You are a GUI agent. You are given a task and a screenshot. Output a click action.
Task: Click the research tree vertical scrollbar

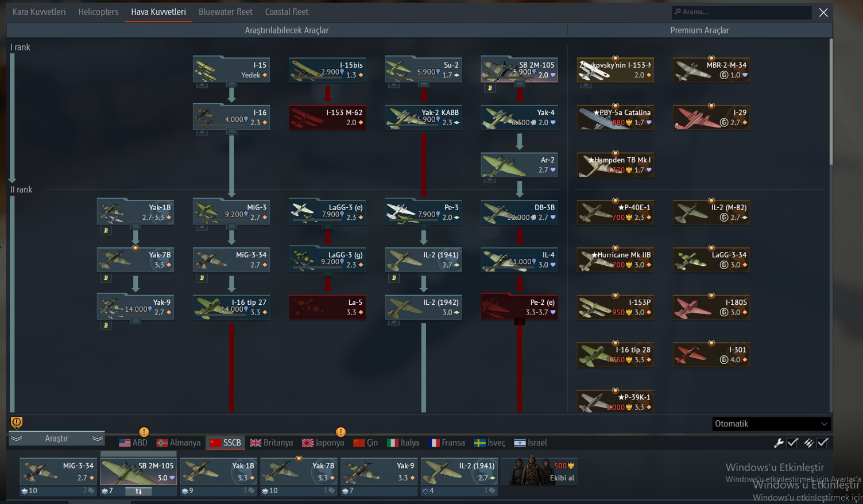[x=830, y=102]
